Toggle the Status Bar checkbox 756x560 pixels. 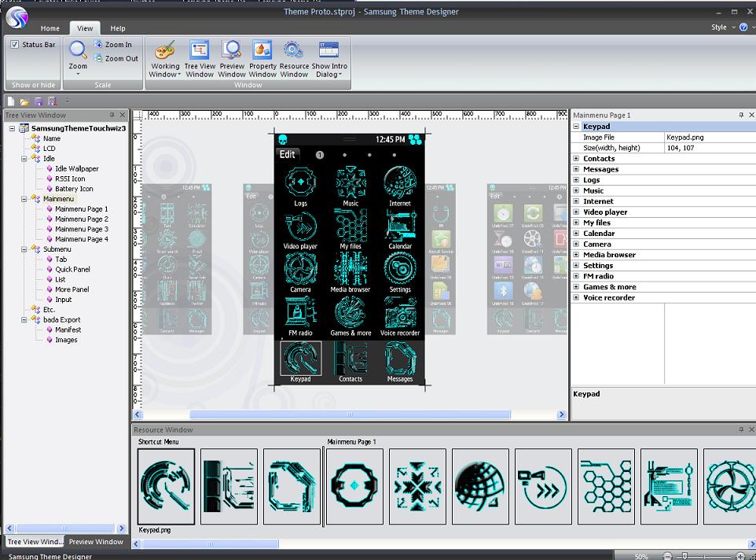[x=14, y=44]
